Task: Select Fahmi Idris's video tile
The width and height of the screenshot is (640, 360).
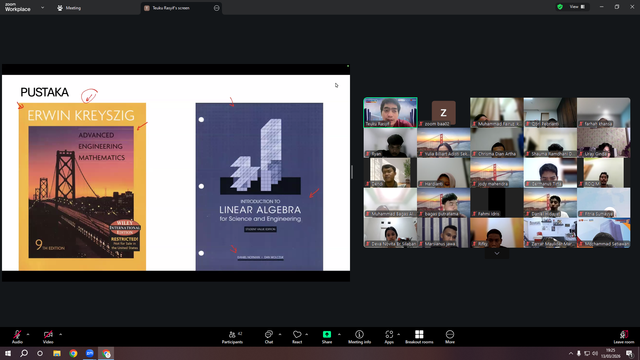Action: pos(497,202)
